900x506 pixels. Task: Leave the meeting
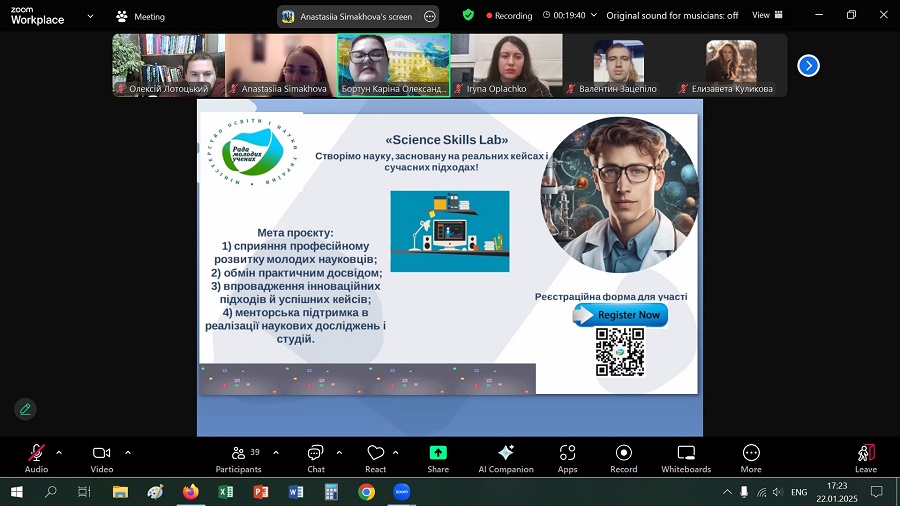pos(865,456)
